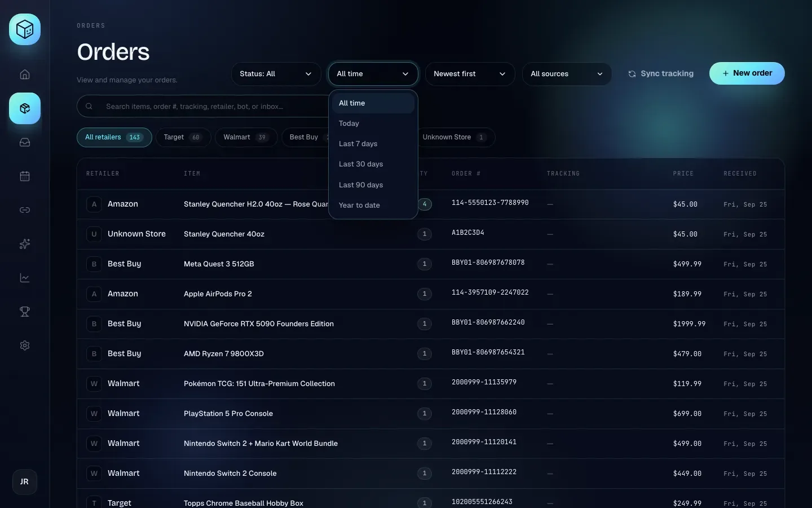Click the A badge on the Apple AirPods Pro 2 row

(94, 294)
